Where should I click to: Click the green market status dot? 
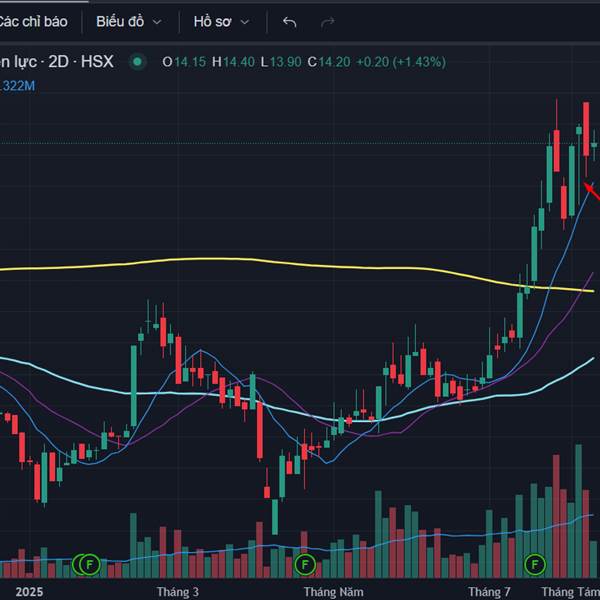pyautogui.click(x=137, y=62)
